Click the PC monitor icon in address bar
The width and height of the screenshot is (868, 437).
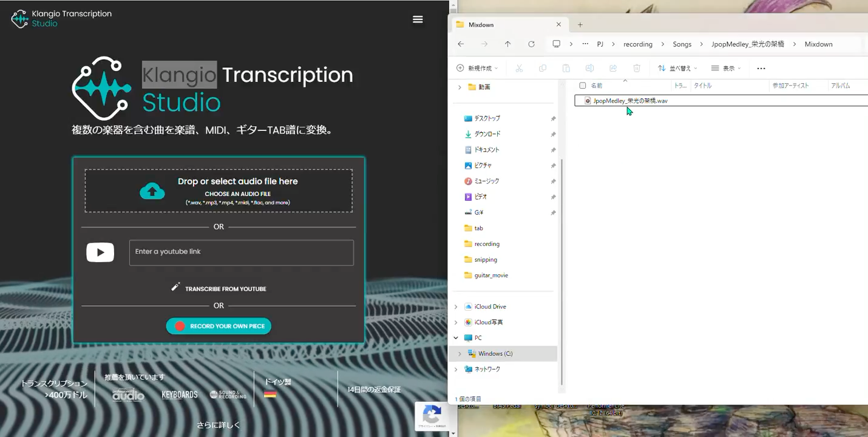tap(556, 44)
